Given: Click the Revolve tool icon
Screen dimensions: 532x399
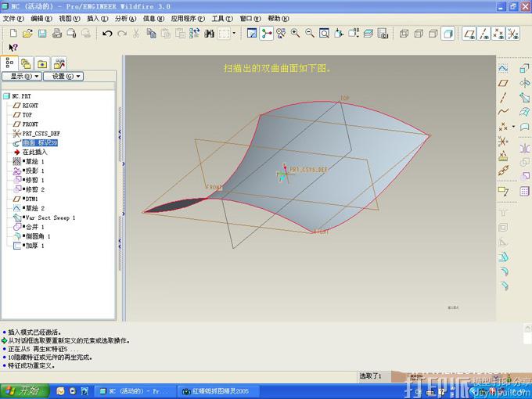Looking at the screenshot, I should pos(524,83).
